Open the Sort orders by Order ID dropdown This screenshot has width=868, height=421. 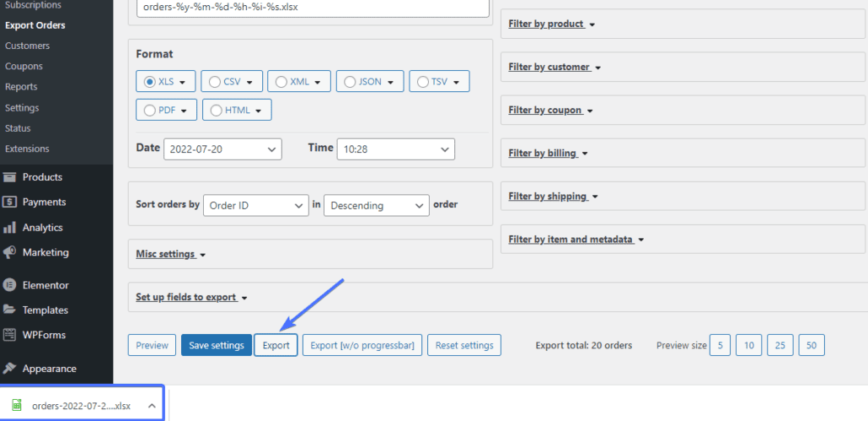(x=255, y=206)
